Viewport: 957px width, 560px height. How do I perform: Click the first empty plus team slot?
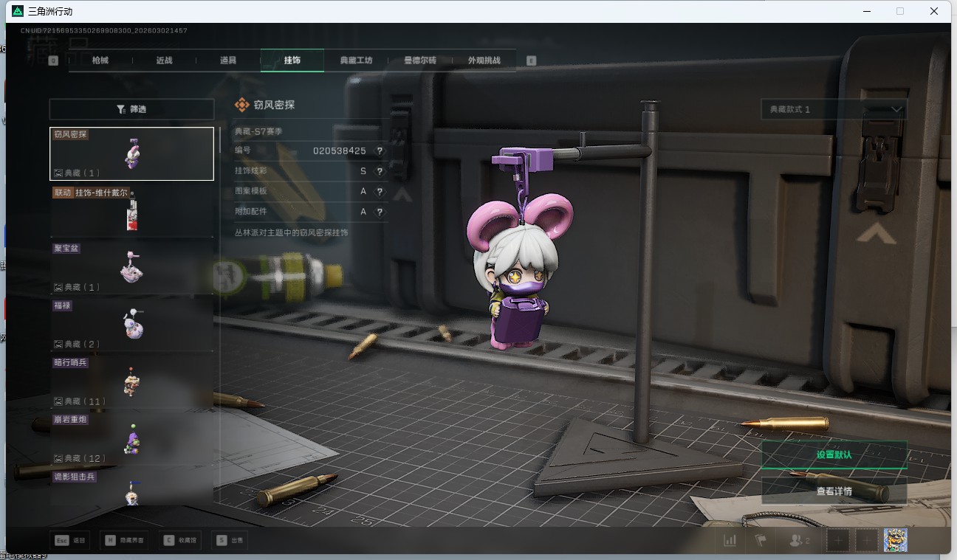pos(837,540)
